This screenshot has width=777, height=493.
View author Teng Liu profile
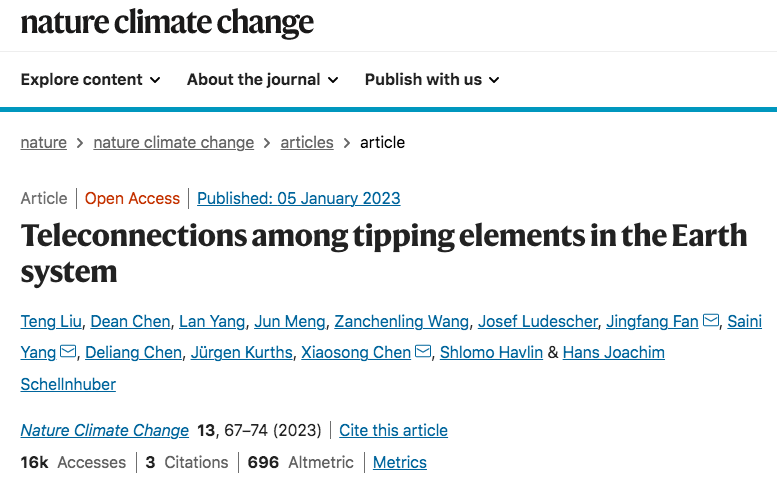(x=51, y=321)
